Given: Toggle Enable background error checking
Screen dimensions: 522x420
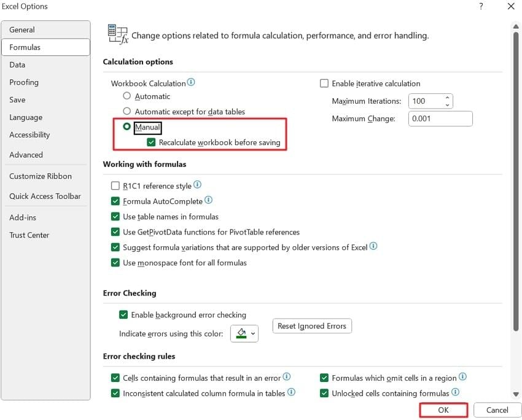Looking at the screenshot, I should point(123,315).
